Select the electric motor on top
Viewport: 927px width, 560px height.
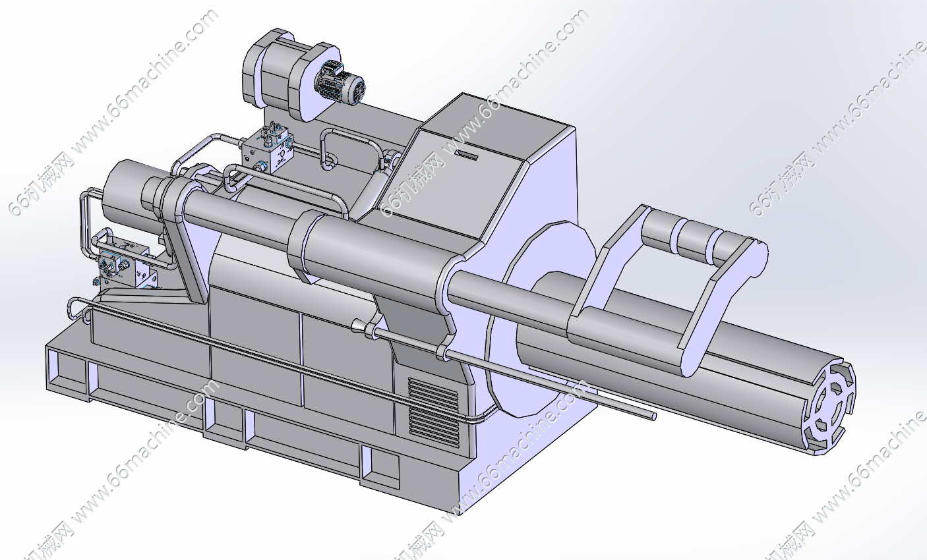[x=339, y=83]
